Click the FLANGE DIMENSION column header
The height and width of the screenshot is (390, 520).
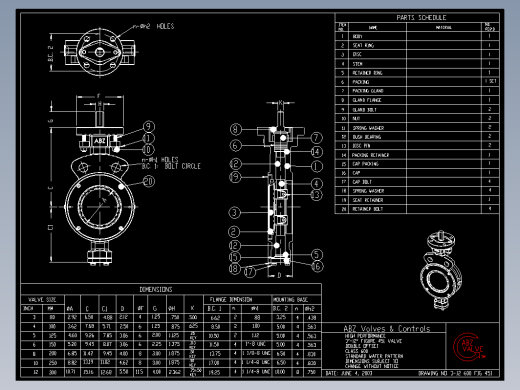[231, 299]
